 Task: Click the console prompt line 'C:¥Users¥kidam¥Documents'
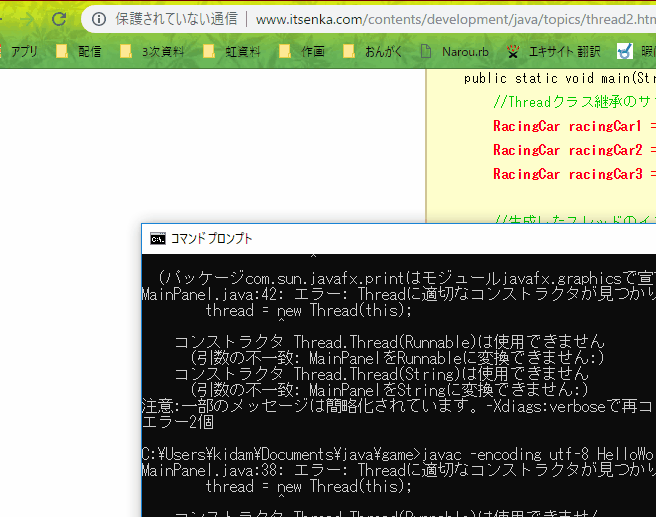[x=399, y=454]
